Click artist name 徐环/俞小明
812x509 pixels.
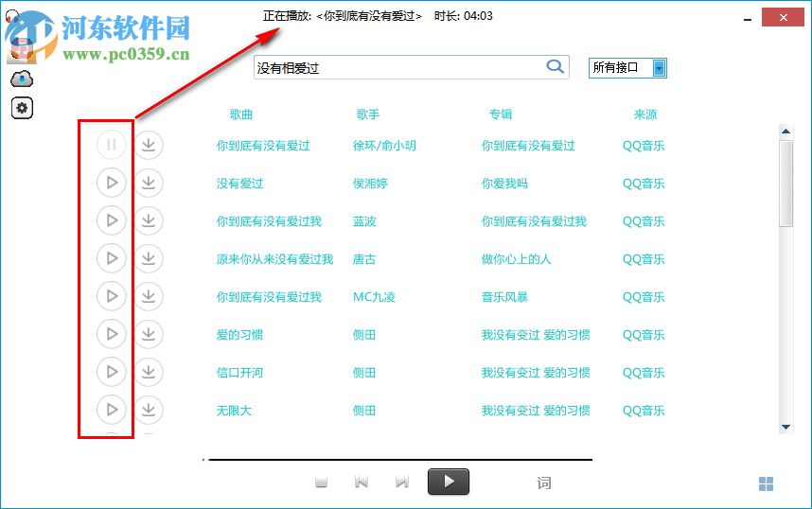click(384, 146)
